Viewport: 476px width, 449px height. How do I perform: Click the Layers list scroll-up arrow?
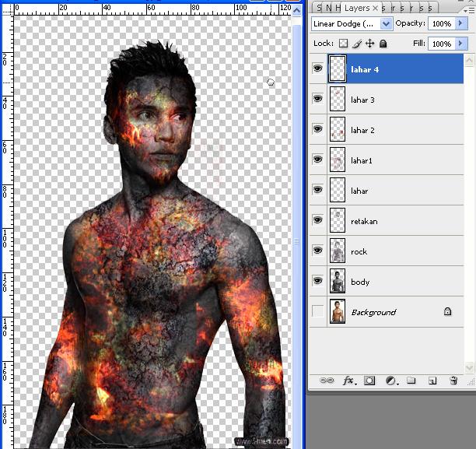pyautogui.click(x=469, y=60)
